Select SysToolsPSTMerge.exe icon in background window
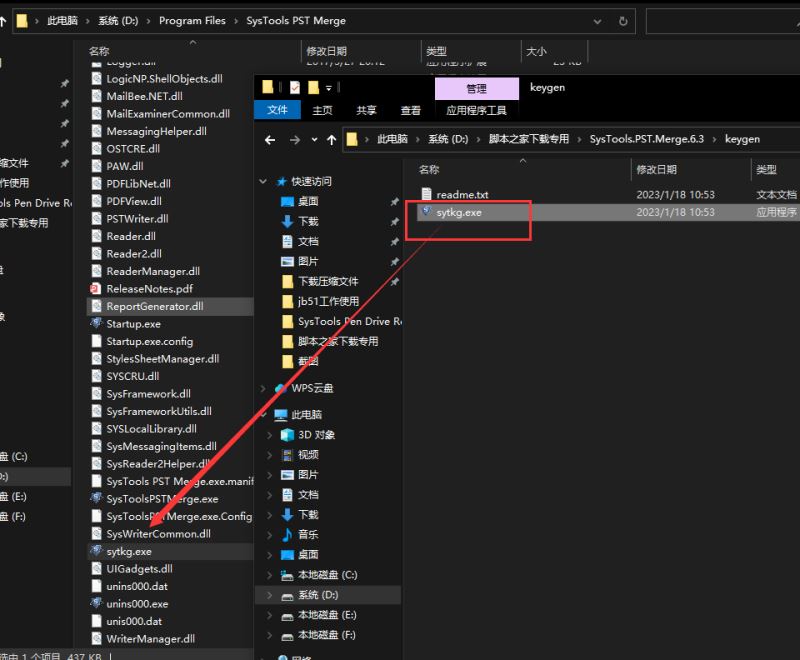The height and width of the screenshot is (660, 800). coord(96,498)
